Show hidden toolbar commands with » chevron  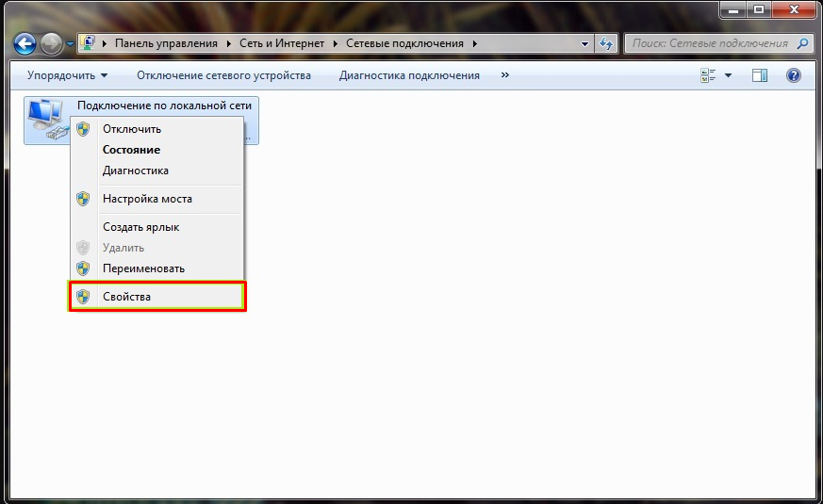coord(505,75)
